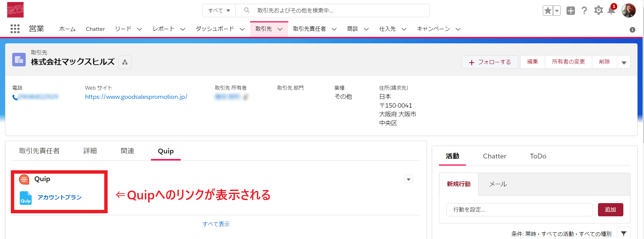
Task: Open the global actions plus icon
Action: click(x=571, y=11)
